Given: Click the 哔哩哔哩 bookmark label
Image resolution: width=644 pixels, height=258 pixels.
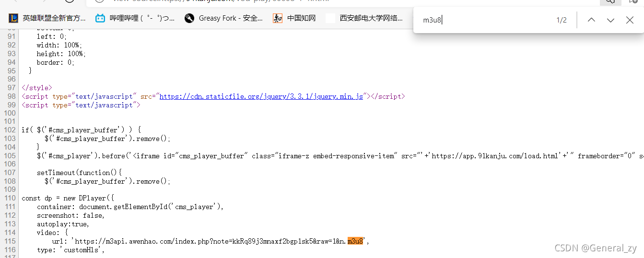Looking at the screenshot, I should [142, 18].
